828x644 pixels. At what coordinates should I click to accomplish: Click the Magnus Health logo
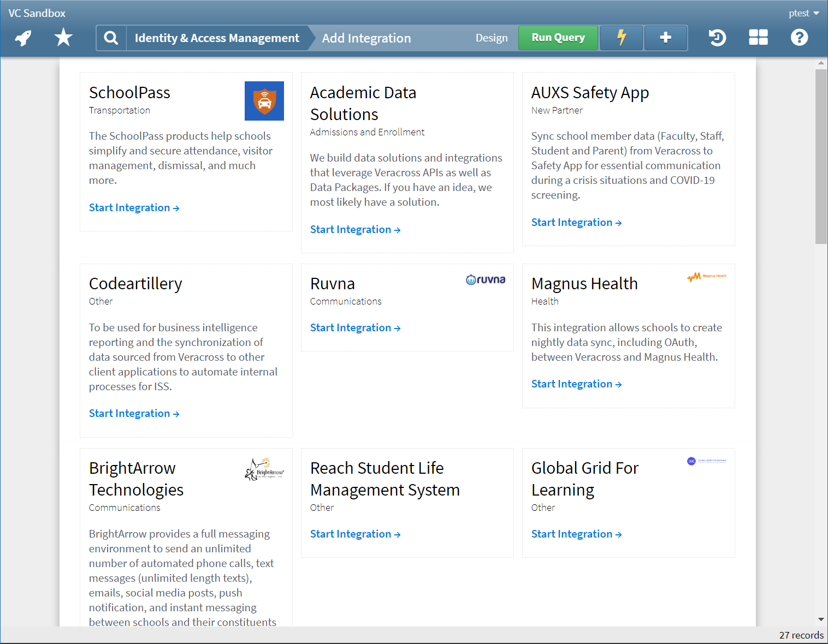click(x=707, y=277)
